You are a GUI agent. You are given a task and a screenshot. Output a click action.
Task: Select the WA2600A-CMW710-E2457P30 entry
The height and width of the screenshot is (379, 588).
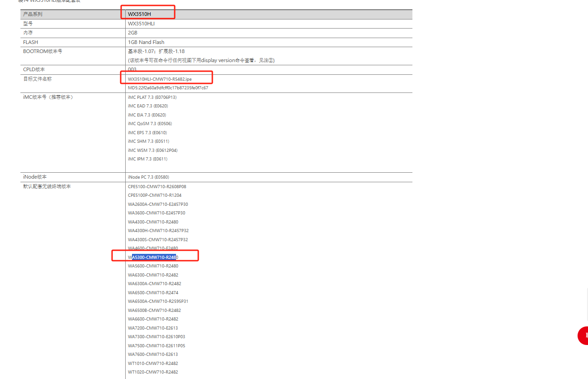(x=158, y=204)
